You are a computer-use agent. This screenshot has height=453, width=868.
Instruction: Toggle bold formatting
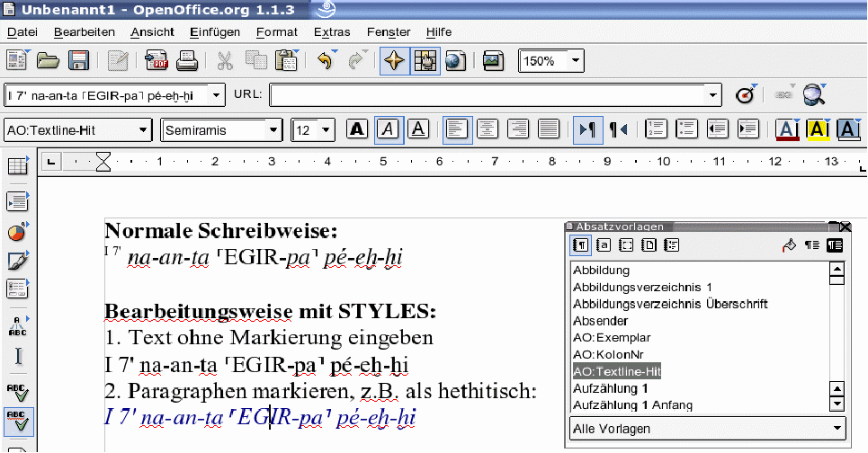357,129
